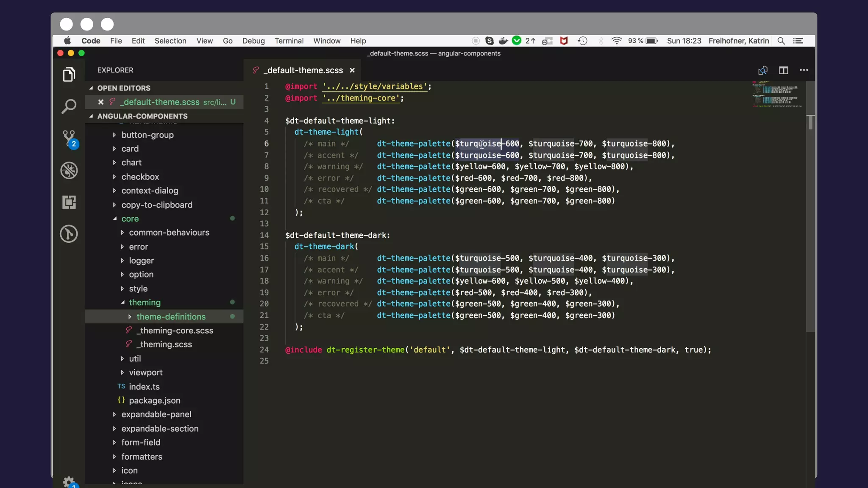The width and height of the screenshot is (868, 488).
Task: Open the Selection menu
Action: click(x=170, y=41)
